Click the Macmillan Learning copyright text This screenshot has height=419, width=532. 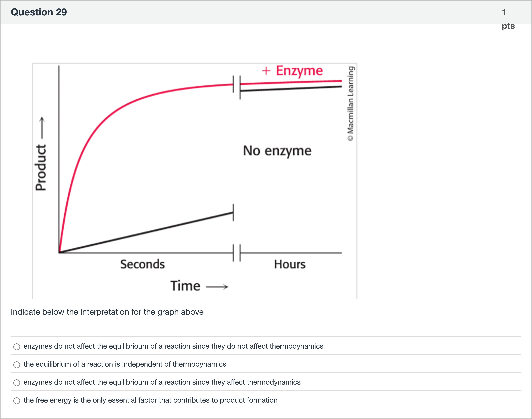click(x=351, y=103)
